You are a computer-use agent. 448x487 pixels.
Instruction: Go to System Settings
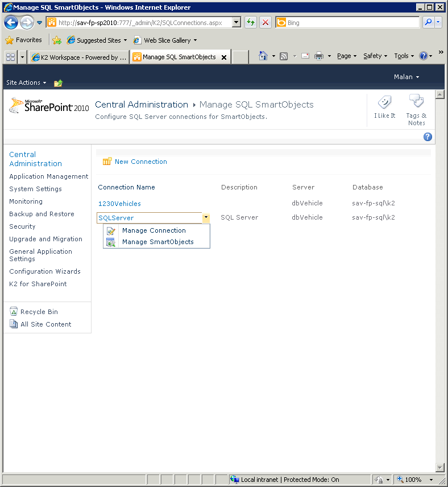pyautogui.click(x=35, y=189)
